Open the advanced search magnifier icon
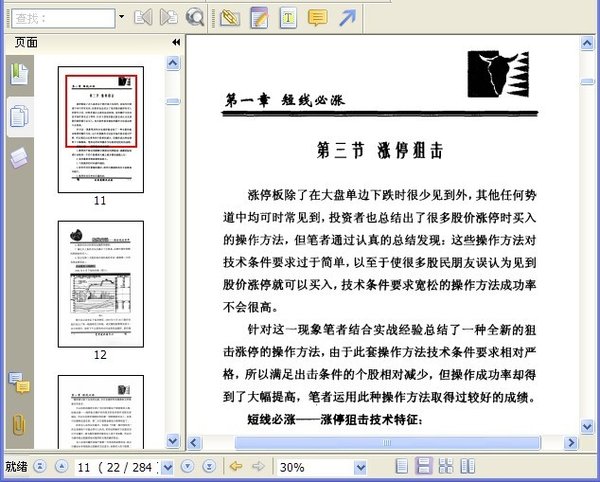600x482 pixels. pyautogui.click(x=195, y=18)
